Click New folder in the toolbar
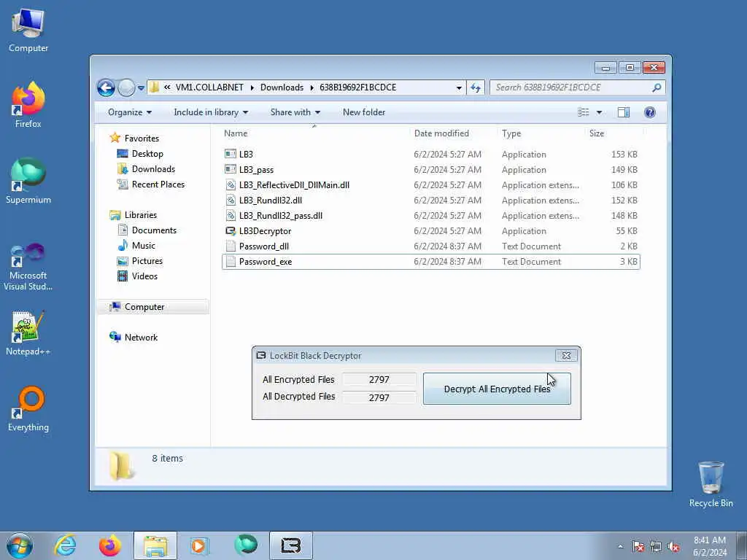 (364, 112)
